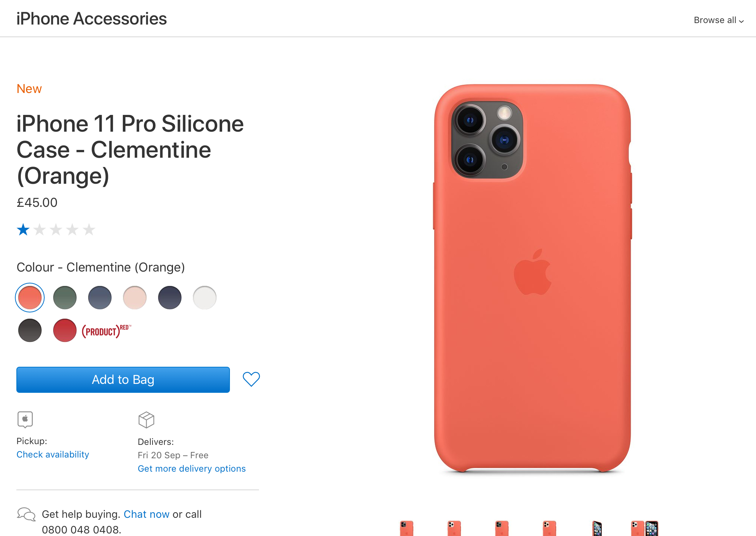
Task: Open the star rating reviews
Action: click(56, 230)
